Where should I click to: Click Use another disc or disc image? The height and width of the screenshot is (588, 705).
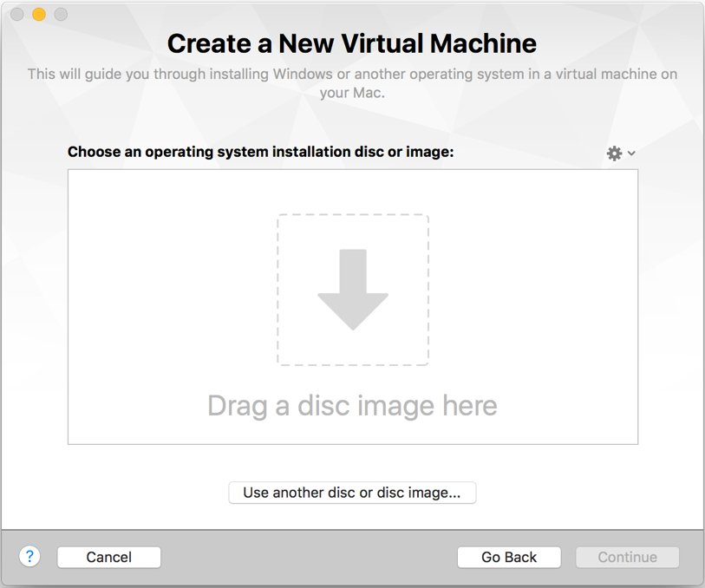click(x=352, y=493)
